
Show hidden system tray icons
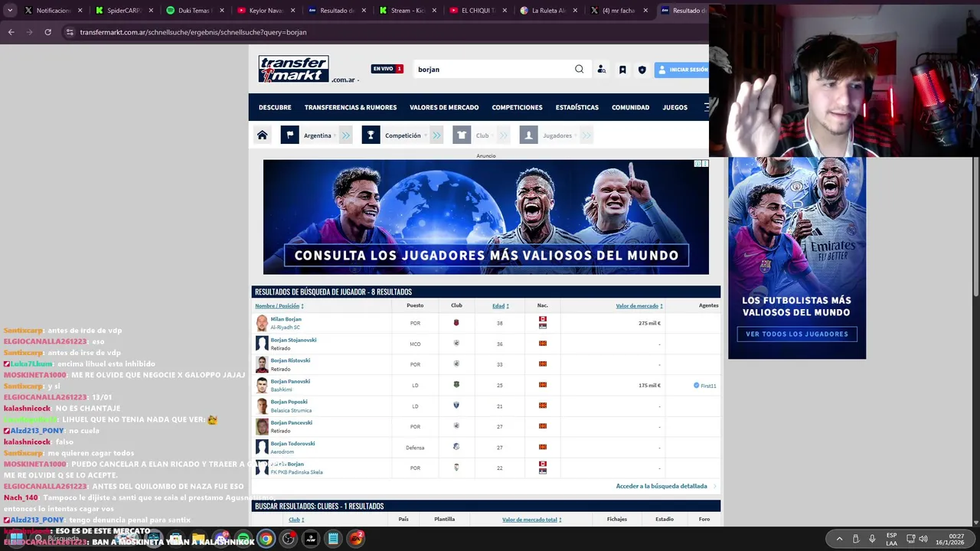pyautogui.click(x=840, y=539)
